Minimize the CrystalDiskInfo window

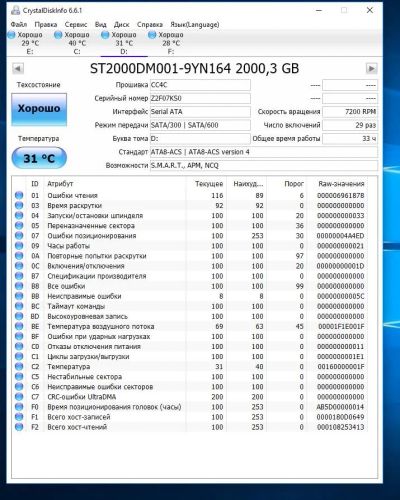tap(319, 10)
